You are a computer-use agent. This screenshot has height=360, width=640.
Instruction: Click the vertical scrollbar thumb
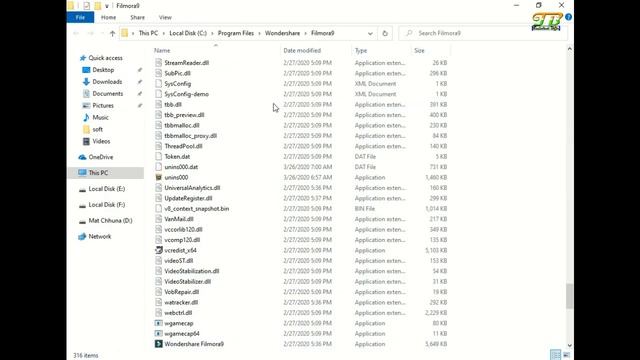tap(569, 296)
